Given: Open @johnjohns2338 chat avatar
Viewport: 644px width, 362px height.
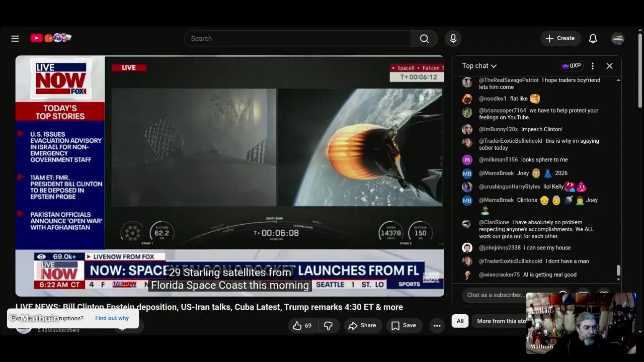Looking at the screenshot, I should pos(467,248).
